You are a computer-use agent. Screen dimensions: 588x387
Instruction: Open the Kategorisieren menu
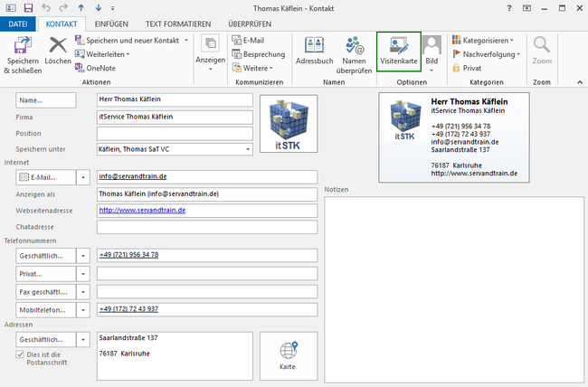click(x=483, y=40)
